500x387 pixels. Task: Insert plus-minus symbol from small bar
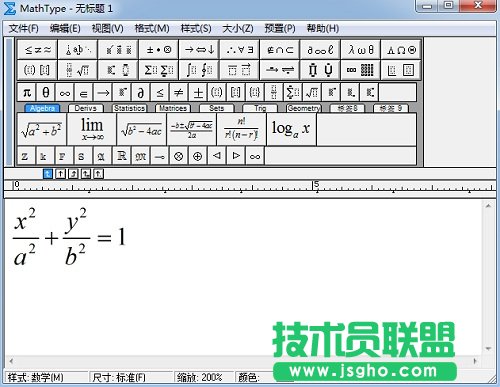pos(198,92)
